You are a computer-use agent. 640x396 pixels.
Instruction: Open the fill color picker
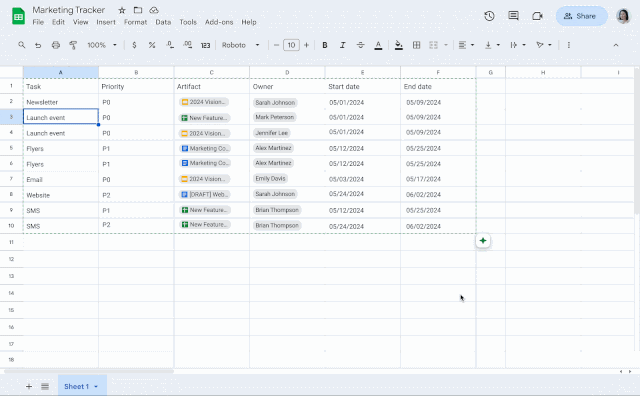[x=399, y=45]
